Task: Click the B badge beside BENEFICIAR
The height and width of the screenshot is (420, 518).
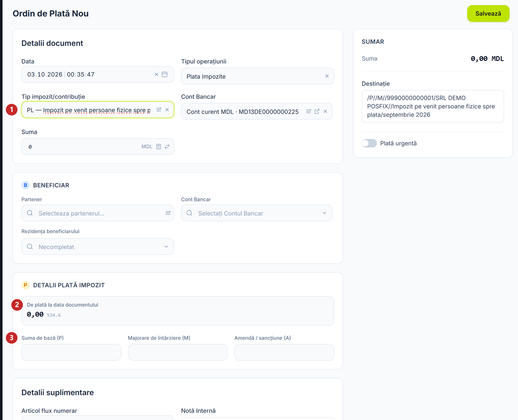Action: [x=26, y=185]
